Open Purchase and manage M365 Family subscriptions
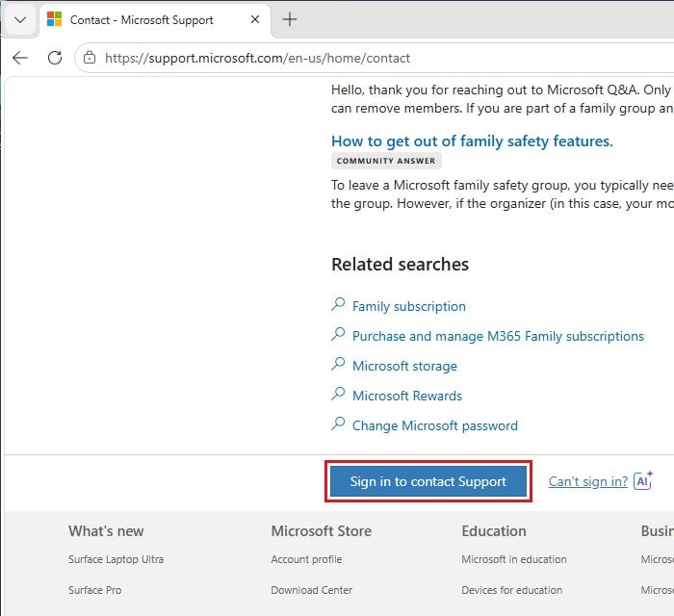 (x=498, y=336)
